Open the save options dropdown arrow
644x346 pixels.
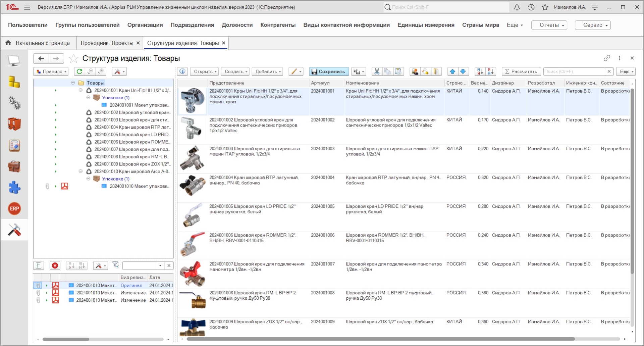click(359, 71)
